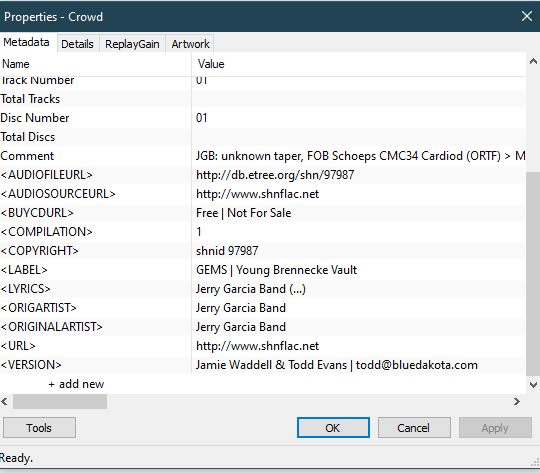Select the Total Discs row
Screen dimensions: 540x473
262,137
